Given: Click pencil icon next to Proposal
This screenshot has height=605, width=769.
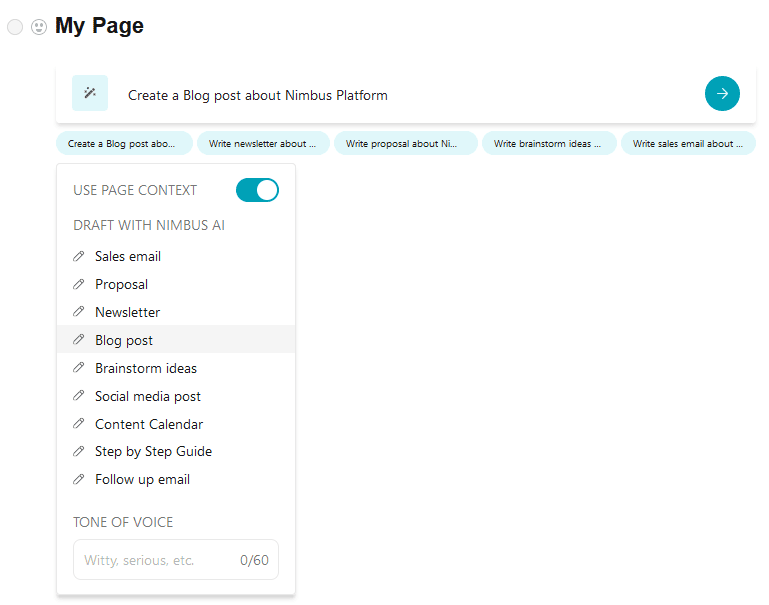Looking at the screenshot, I should [x=78, y=284].
